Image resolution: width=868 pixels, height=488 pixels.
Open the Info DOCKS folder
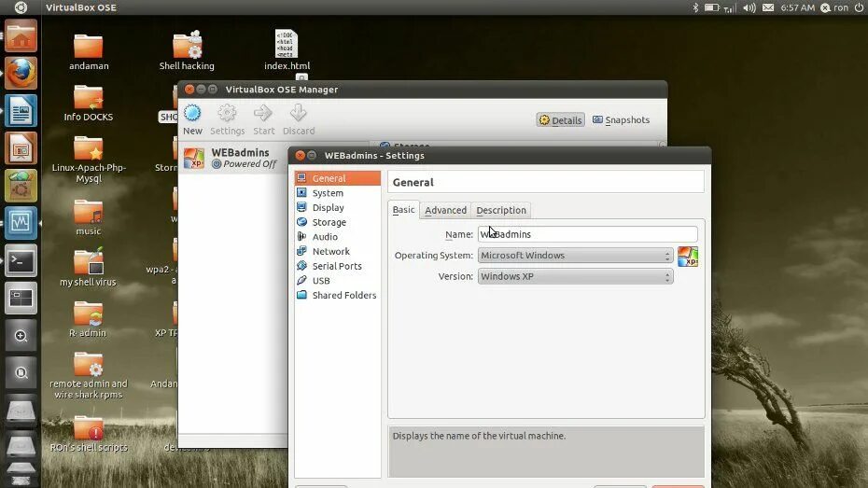[88, 104]
